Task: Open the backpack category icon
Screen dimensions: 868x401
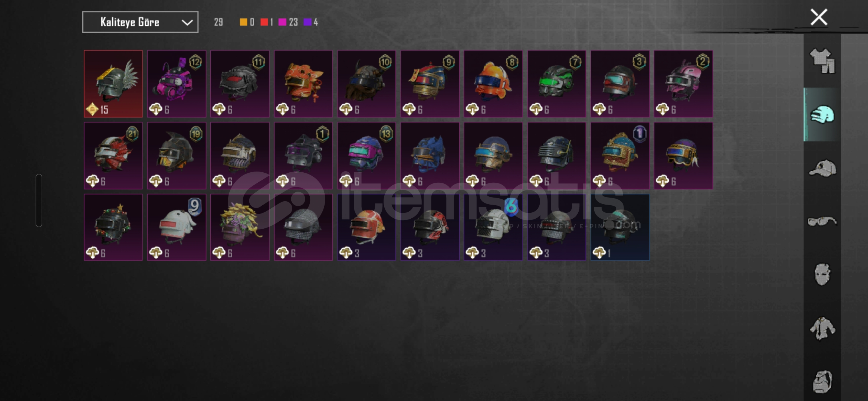Action: coord(822,381)
